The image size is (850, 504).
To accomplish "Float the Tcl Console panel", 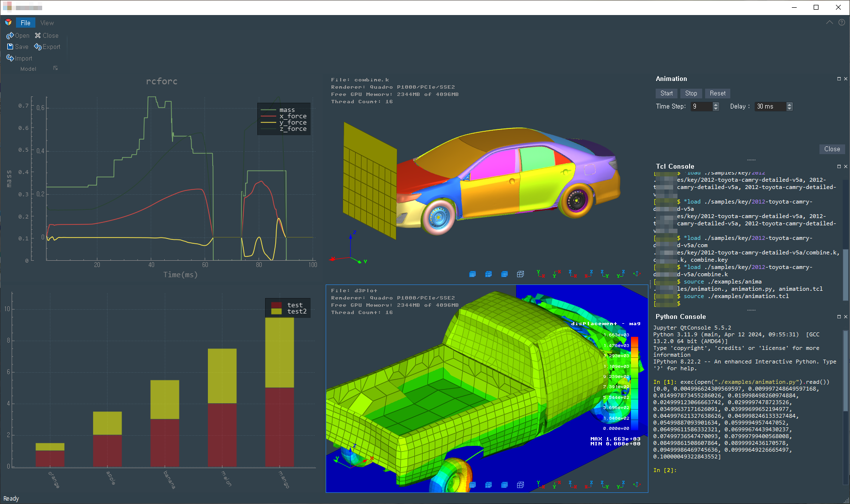I will pyautogui.click(x=839, y=167).
